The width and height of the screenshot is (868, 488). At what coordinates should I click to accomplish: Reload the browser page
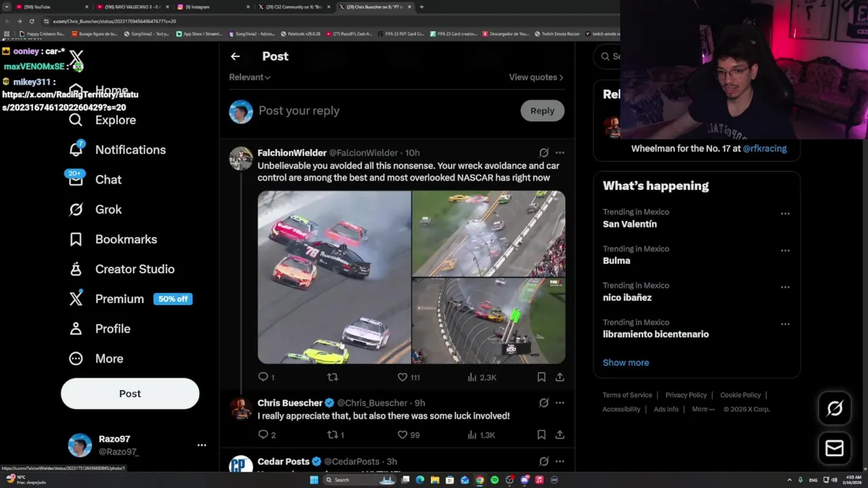point(31,21)
